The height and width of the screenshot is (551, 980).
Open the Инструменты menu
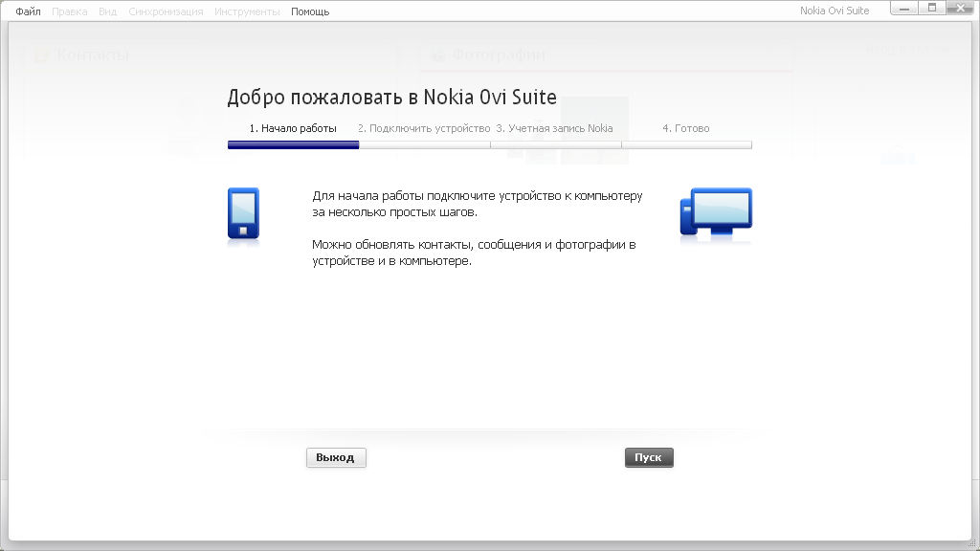(x=247, y=11)
